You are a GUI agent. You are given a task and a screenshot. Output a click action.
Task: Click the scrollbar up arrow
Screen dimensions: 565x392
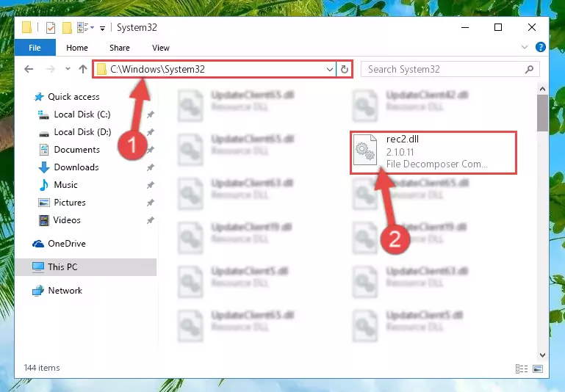tap(542, 89)
